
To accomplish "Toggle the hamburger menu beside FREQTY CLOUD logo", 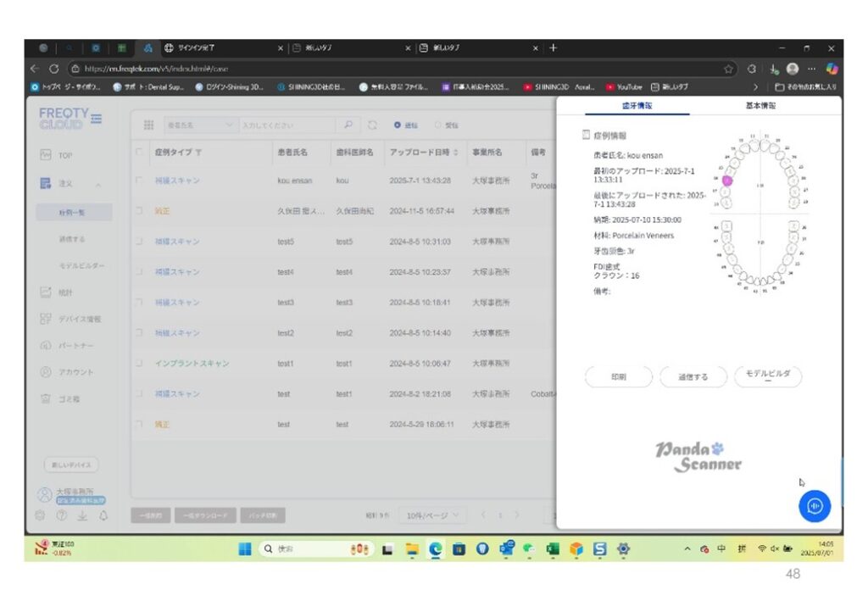I will [x=96, y=119].
